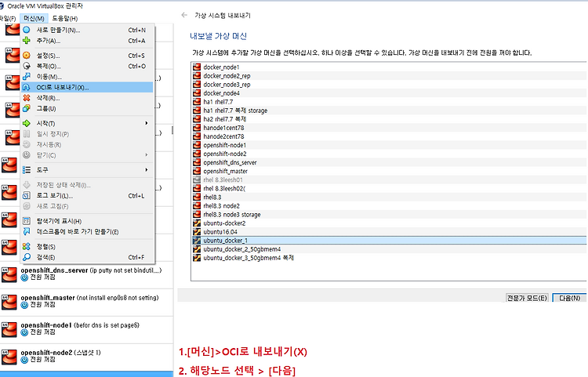Select ha2 rhel7.7 복제 in export list
Image resolution: width=588 pixels, height=377 pixels.
[x=389, y=119]
